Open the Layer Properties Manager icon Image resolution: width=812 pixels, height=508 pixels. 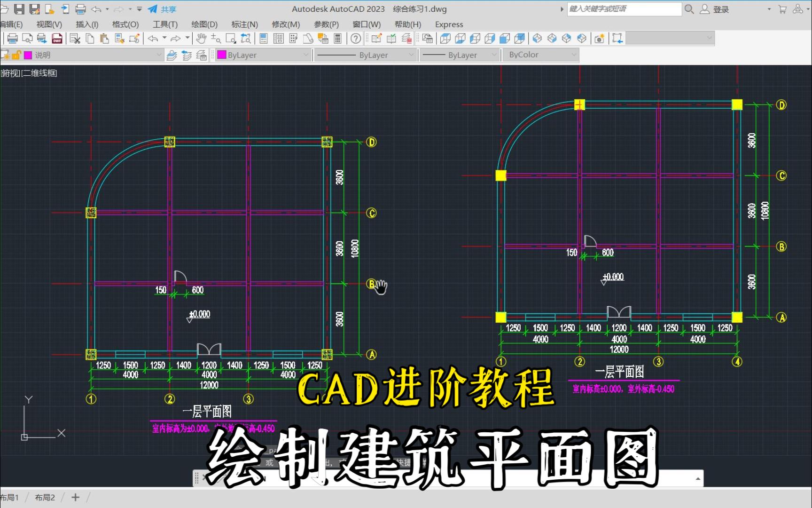[201, 55]
